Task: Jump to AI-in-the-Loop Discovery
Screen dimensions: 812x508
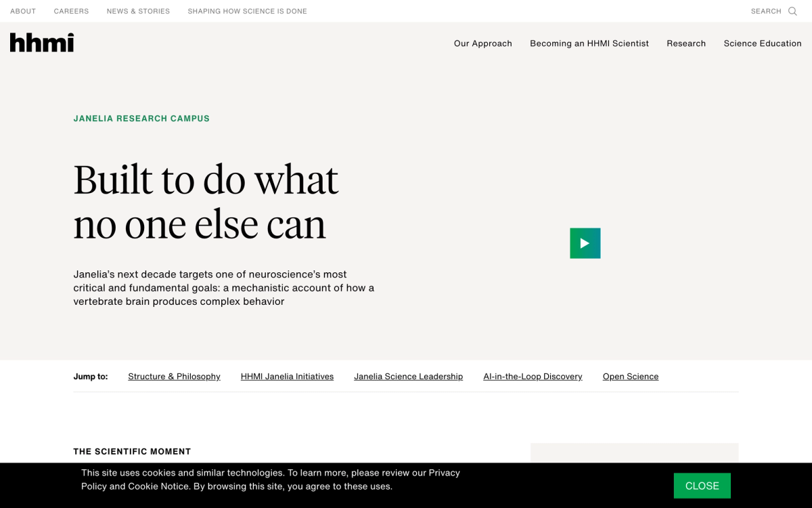Action: (x=533, y=377)
